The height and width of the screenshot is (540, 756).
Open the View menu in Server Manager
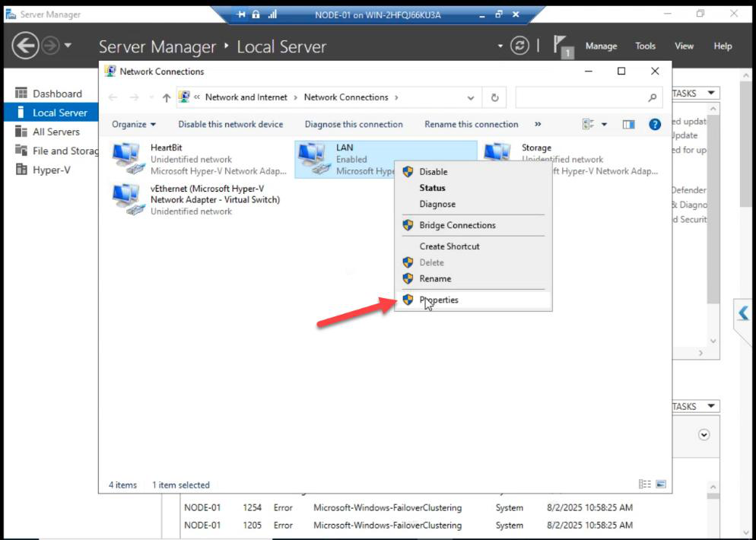[684, 46]
